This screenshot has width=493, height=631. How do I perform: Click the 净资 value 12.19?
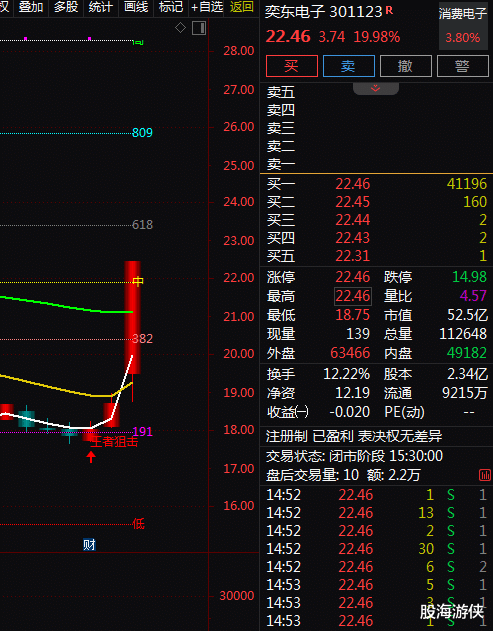click(353, 393)
